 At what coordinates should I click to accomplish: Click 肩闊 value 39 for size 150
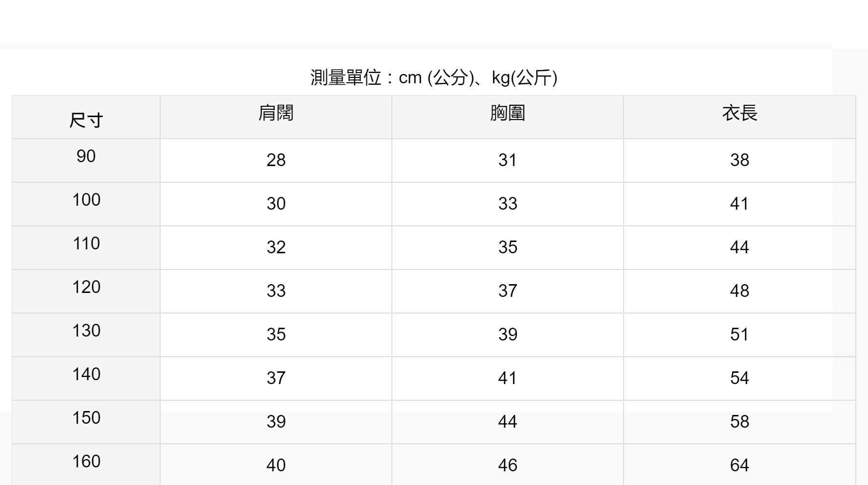(276, 422)
